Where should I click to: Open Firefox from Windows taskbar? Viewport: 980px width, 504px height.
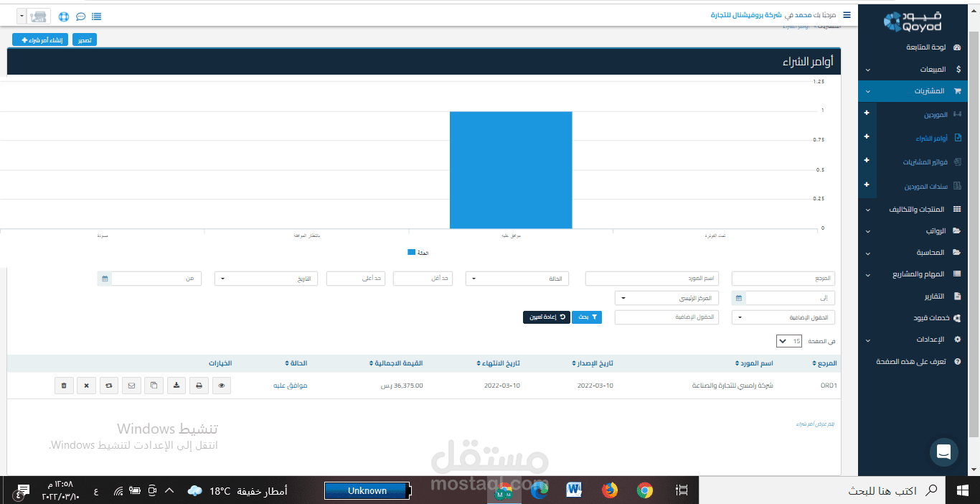coord(610,490)
